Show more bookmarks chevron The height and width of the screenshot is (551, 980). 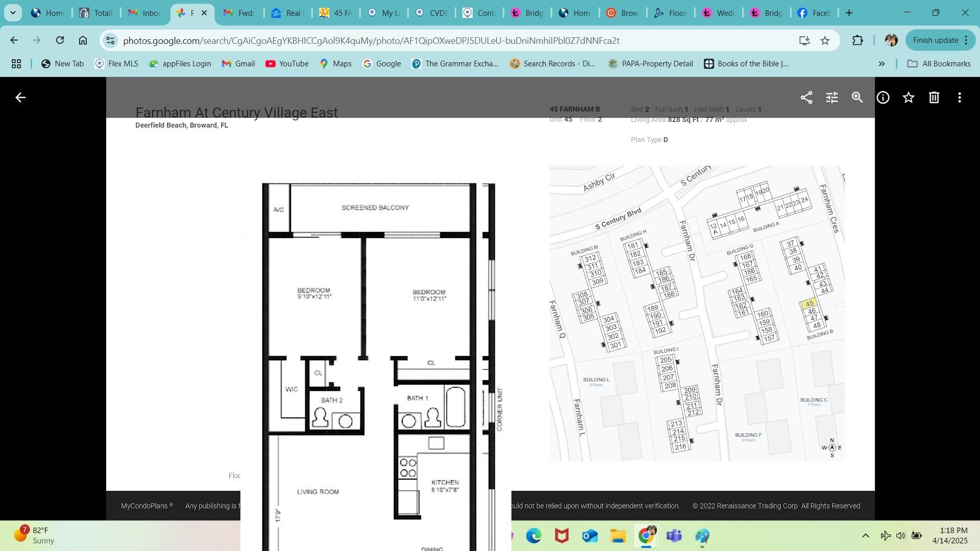click(881, 64)
